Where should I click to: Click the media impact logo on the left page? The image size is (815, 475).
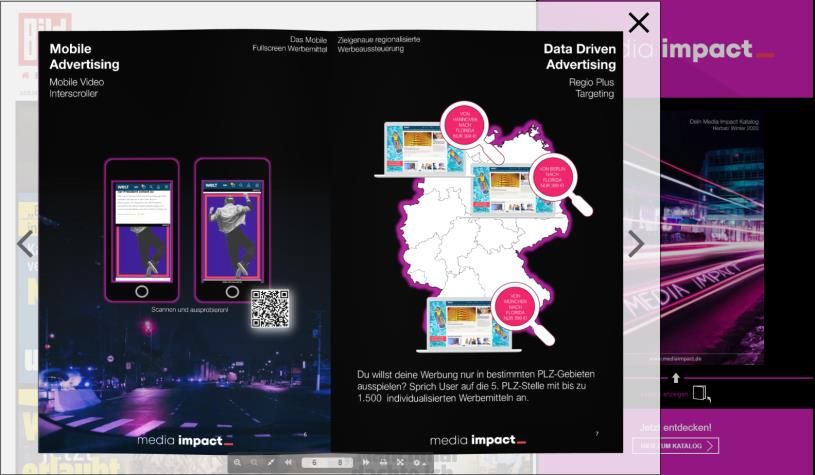[185, 440]
